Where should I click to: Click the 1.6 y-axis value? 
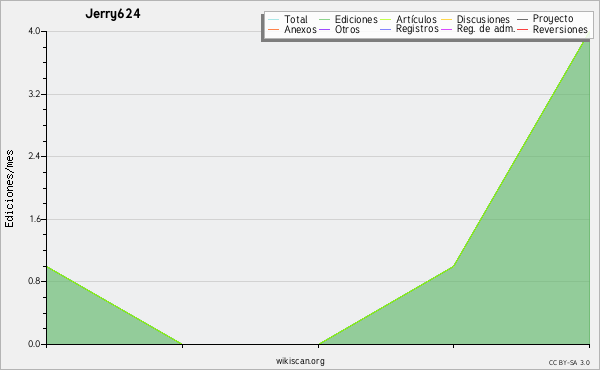34,219
